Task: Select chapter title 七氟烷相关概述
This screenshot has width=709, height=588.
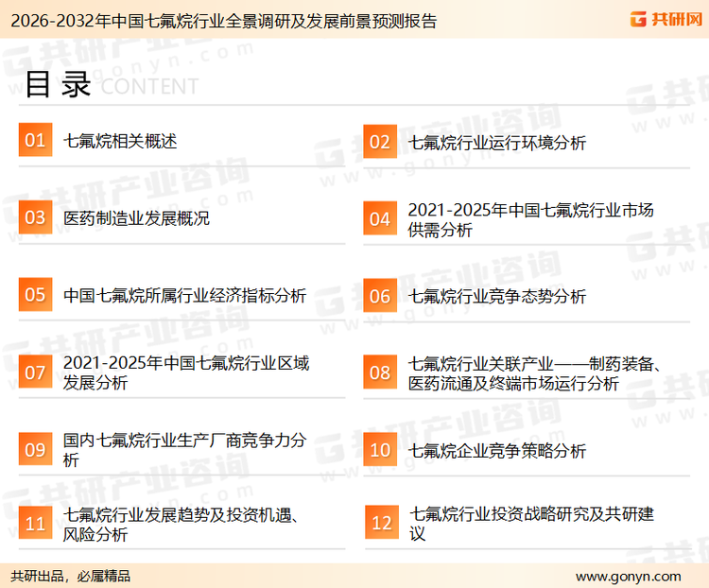Action: 120,141
